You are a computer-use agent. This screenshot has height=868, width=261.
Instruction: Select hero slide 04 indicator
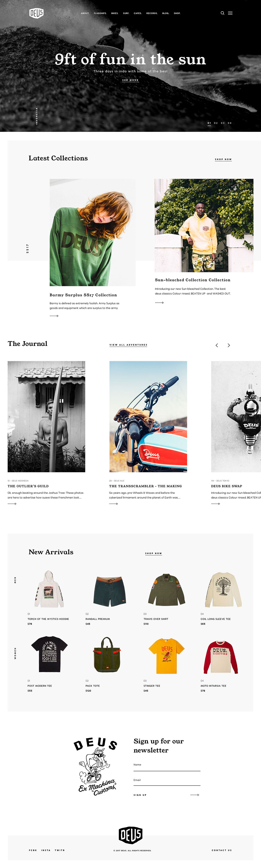coord(230,123)
